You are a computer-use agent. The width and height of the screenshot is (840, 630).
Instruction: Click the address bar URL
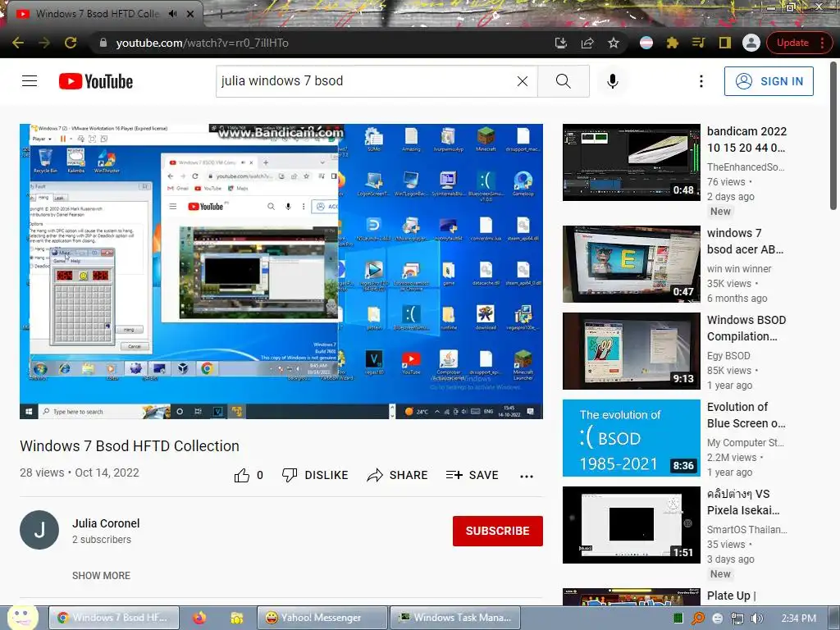pyautogui.click(x=202, y=43)
